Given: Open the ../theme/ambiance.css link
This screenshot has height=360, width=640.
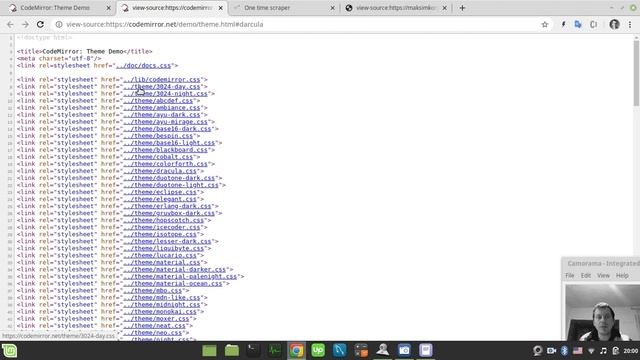Looking at the screenshot, I should (x=162, y=107).
